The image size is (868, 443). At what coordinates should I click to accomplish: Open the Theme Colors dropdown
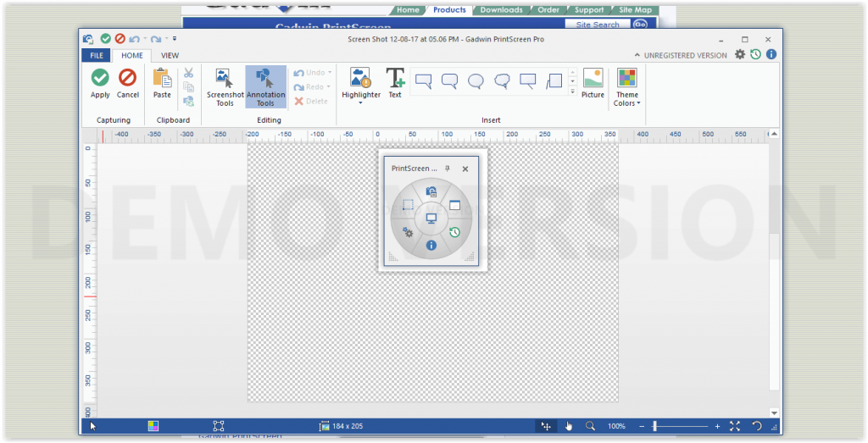pos(627,99)
